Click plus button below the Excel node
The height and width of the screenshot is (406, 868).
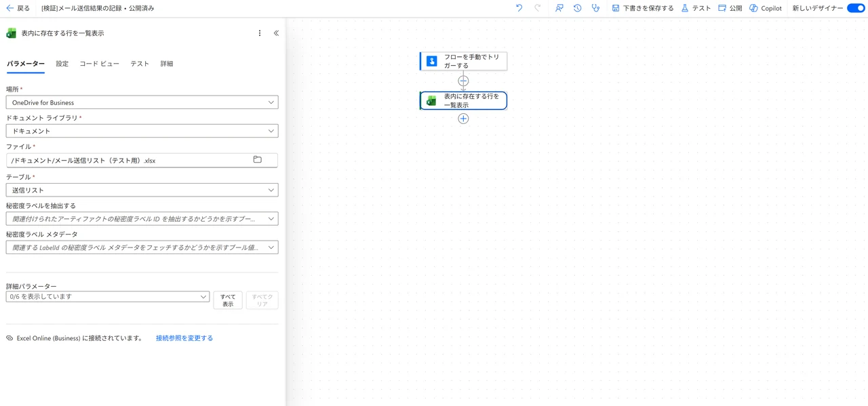coord(463,119)
